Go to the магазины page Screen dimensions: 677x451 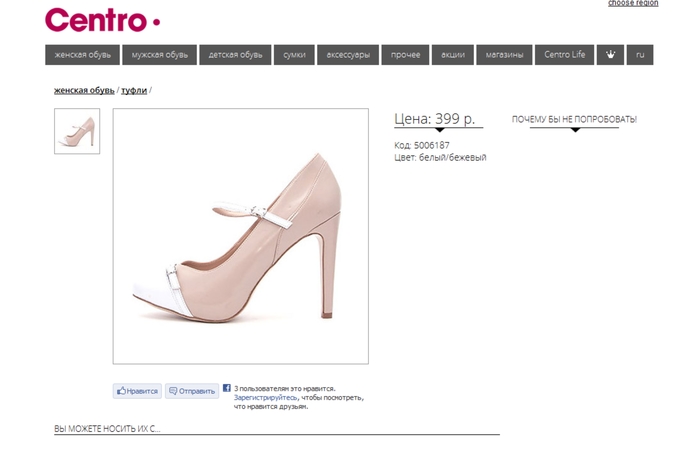click(504, 55)
